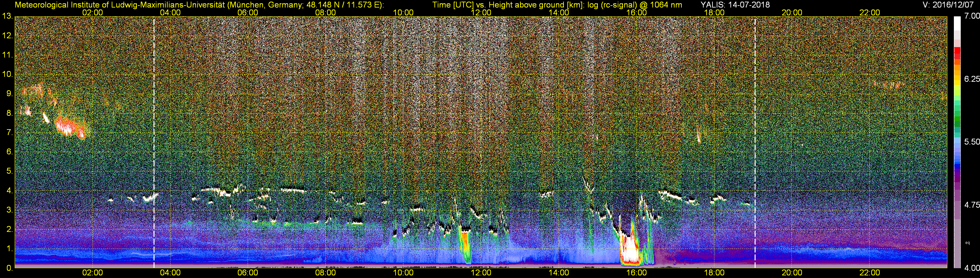Select the 02:00 label on the top time axis
This screenshot has width=980, height=278.
point(92,12)
